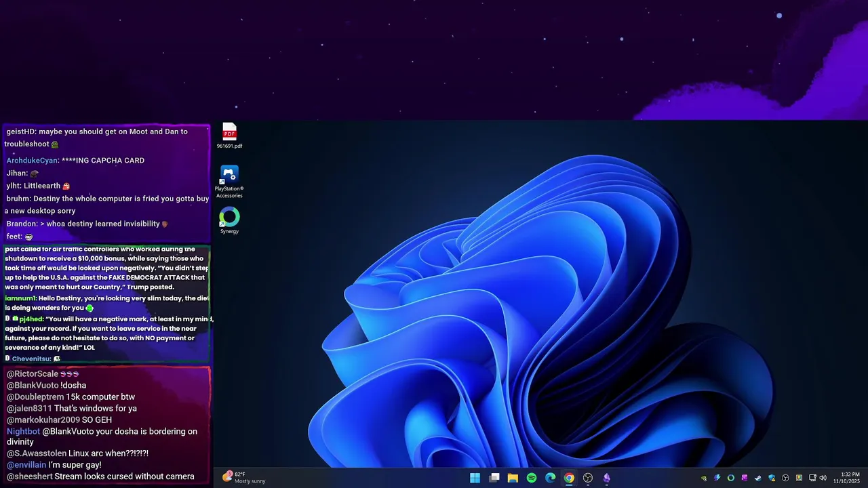Click the @RictorScale chat message
This screenshot has height=488, width=868.
[x=43, y=374]
